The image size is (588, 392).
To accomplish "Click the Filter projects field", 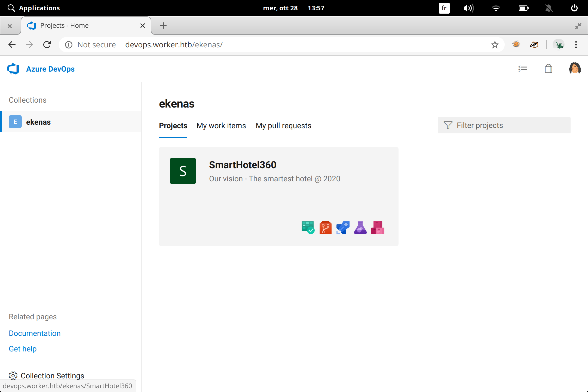I will 504,125.
